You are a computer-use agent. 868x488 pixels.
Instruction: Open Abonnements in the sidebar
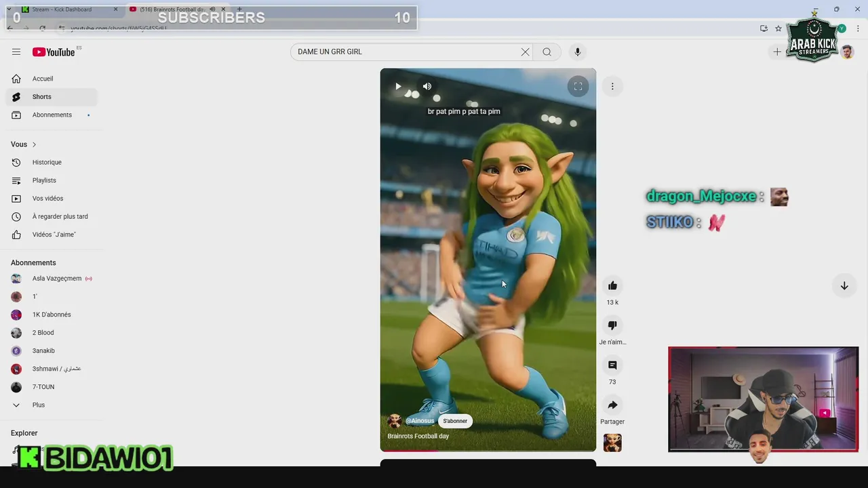click(x=52, y=115)
